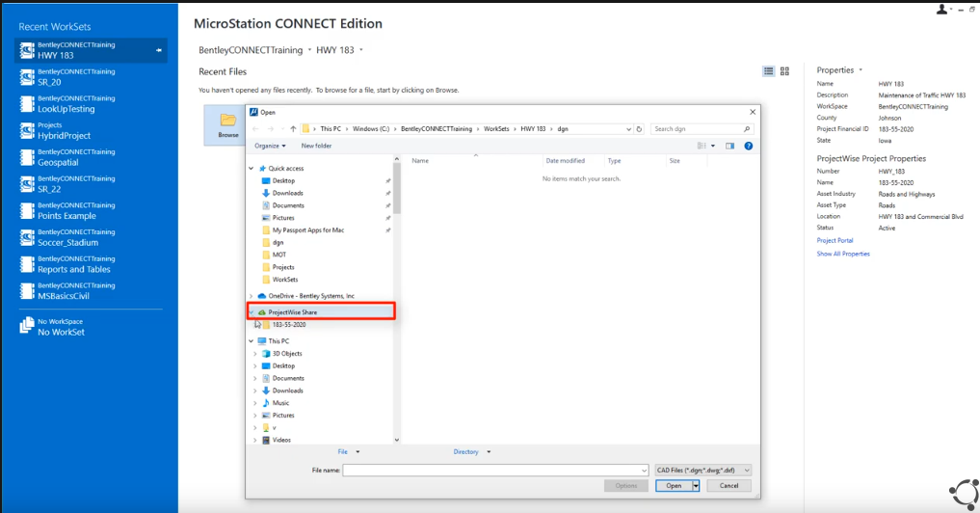The width and height of the screenshot is (980, 513).
Task: Open the Help icon in Open dialog
Action: (748, 146)
